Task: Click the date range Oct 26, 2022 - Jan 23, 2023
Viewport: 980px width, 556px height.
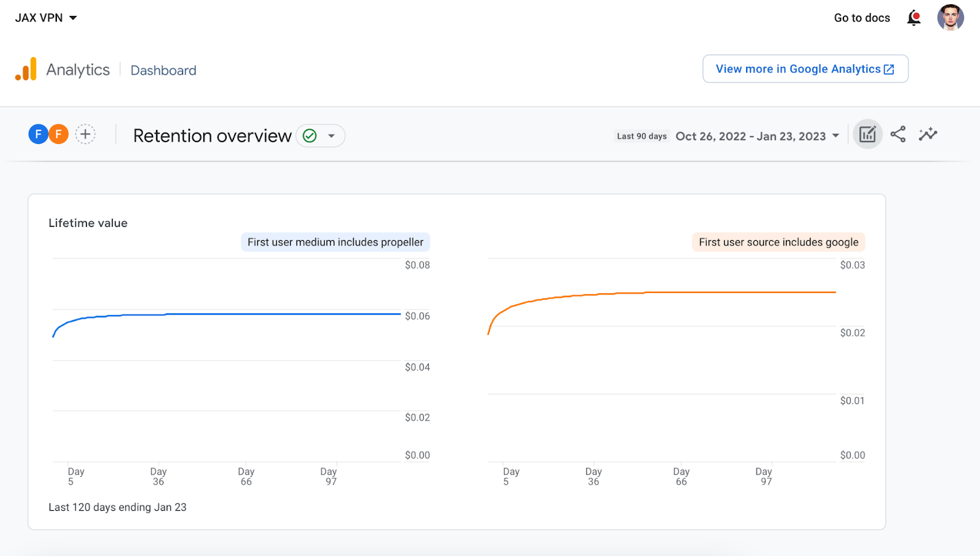Action: click(750, 136)
